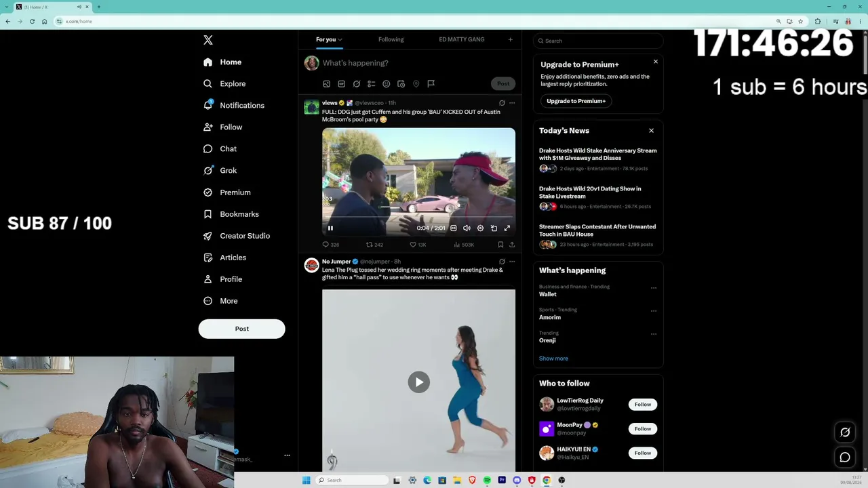Add media image to the new post
Viewport: 868px width, 488px height.
coord(326,83)
